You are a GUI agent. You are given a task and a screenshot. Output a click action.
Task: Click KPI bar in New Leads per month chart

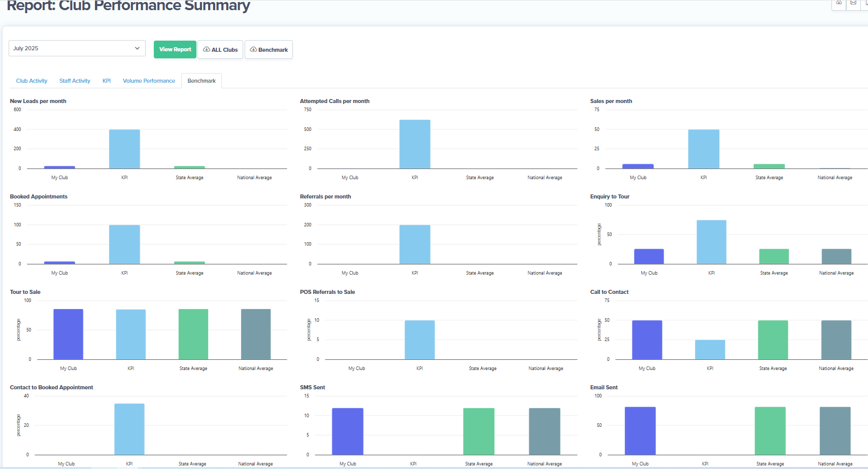tap(124, 149)
